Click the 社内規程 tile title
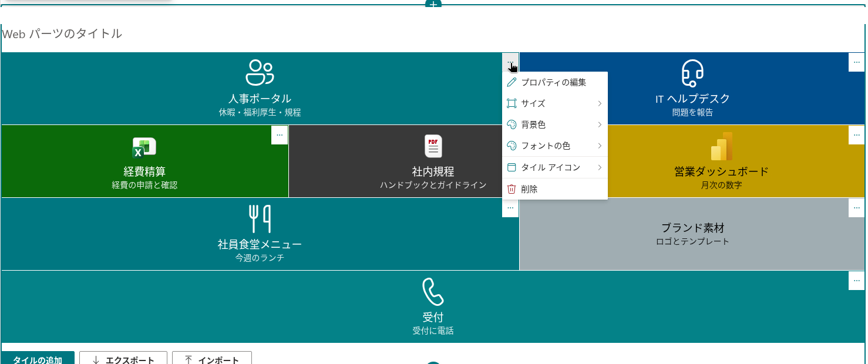The width and height of the screenshot is (868, 364). 433,171
